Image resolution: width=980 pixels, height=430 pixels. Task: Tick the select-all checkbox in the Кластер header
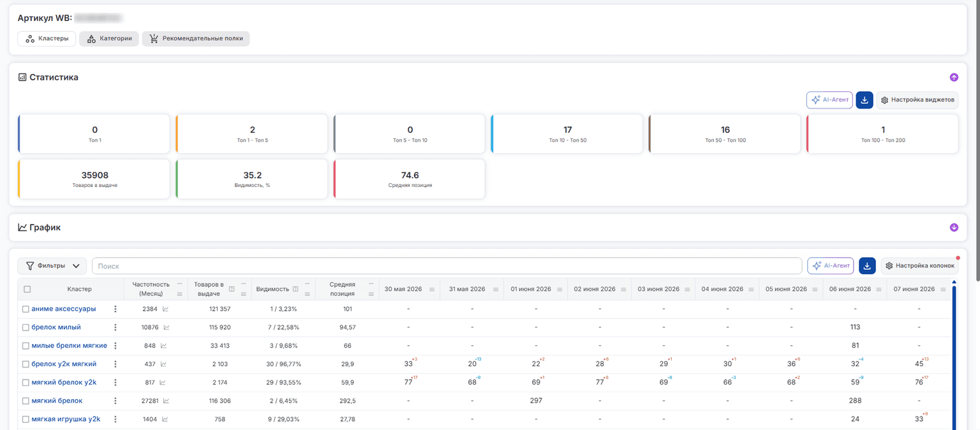27,289
